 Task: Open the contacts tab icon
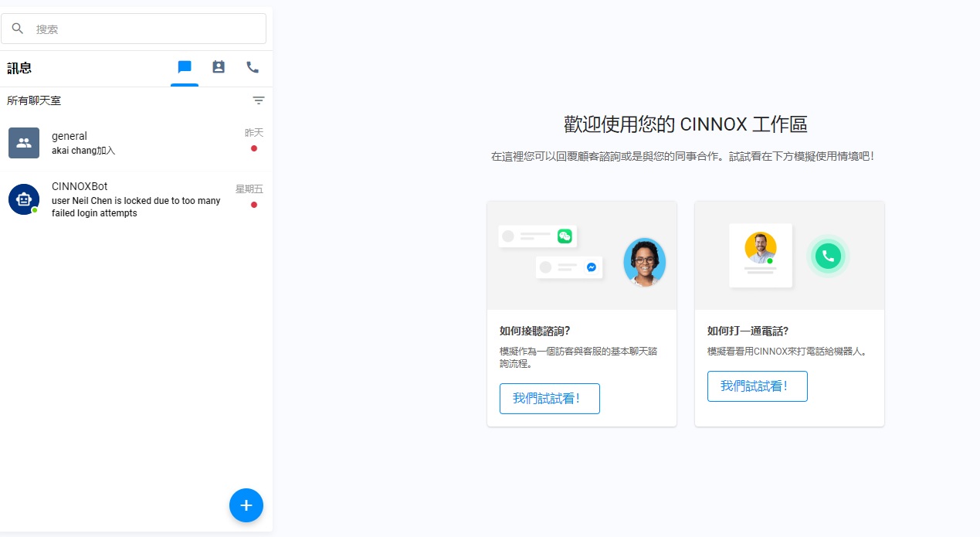tap(219, 67)
